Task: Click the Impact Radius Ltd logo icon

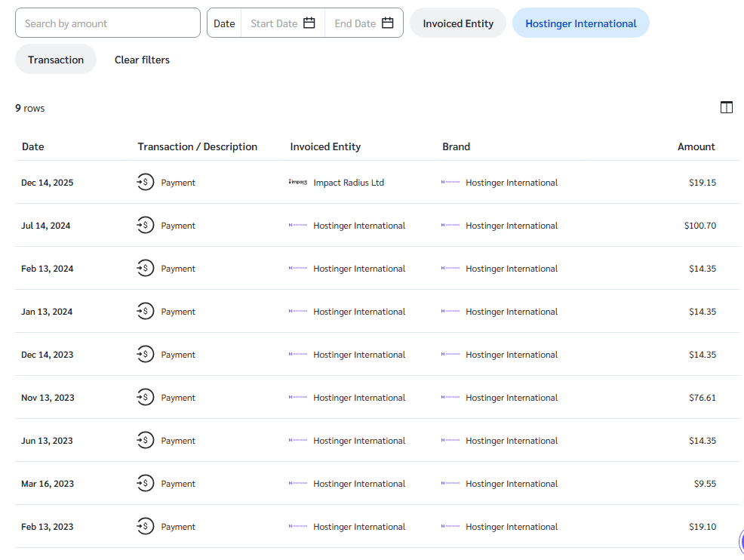Action: pos(298,182)
